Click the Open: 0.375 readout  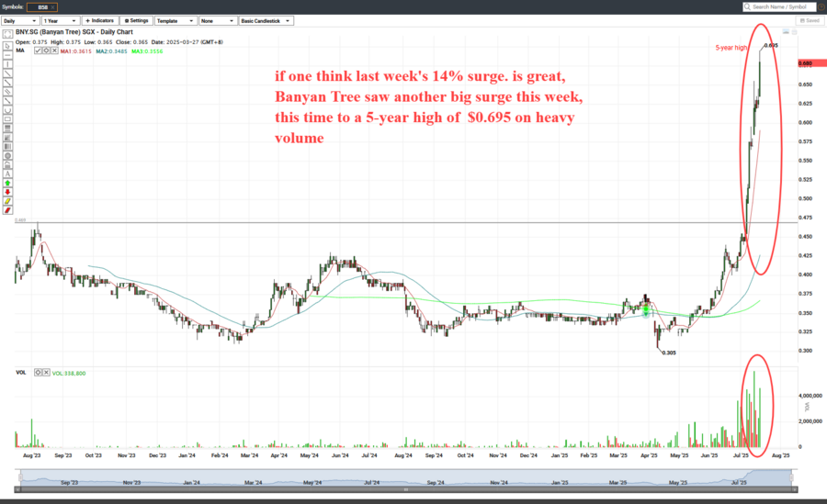31,42
